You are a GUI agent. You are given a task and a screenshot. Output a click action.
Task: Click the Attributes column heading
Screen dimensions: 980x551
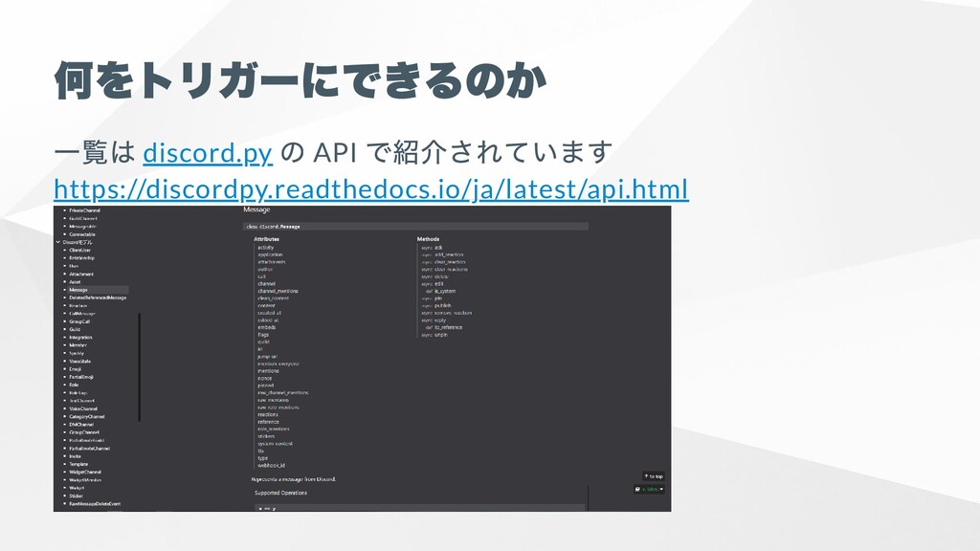[266, 239]
